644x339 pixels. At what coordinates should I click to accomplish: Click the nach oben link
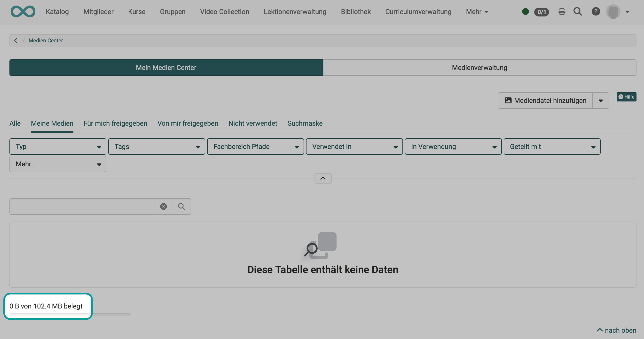(x=616, y=330)
